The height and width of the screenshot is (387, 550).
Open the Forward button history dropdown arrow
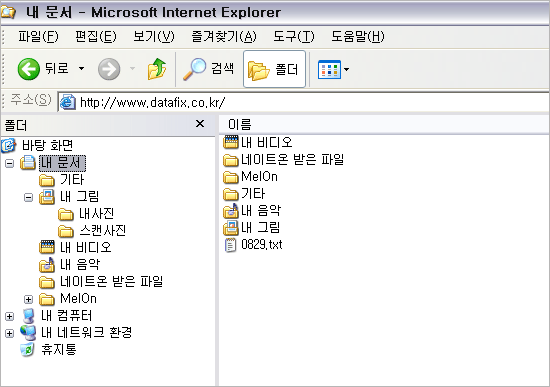coord(133,68)
